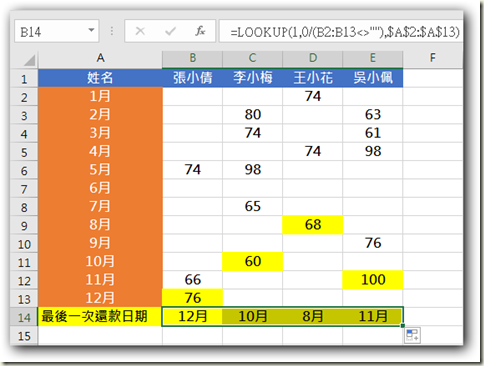The image size is (484, 366).
Task: Select the cell with 63
Action: click(373, 115)
